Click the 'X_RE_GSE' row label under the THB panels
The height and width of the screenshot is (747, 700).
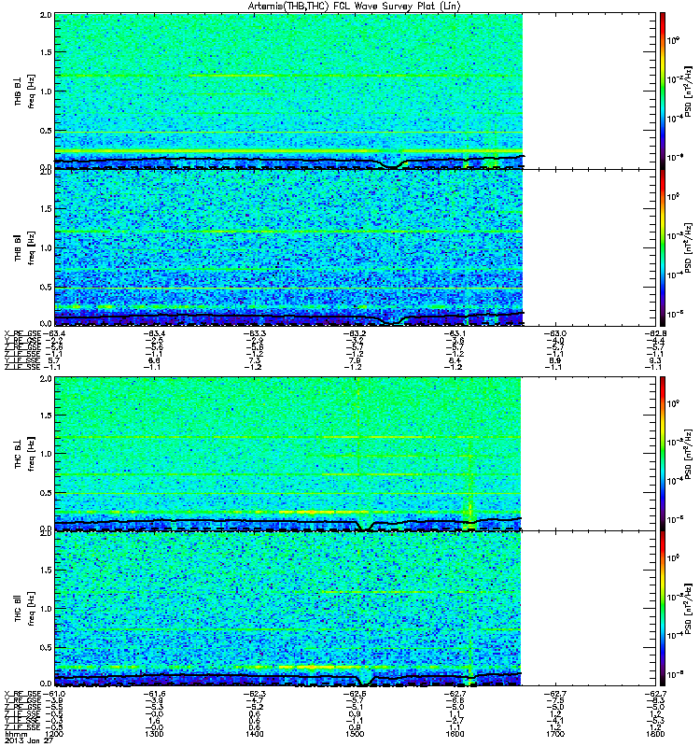pyautogui.click(x=22, y=333)
